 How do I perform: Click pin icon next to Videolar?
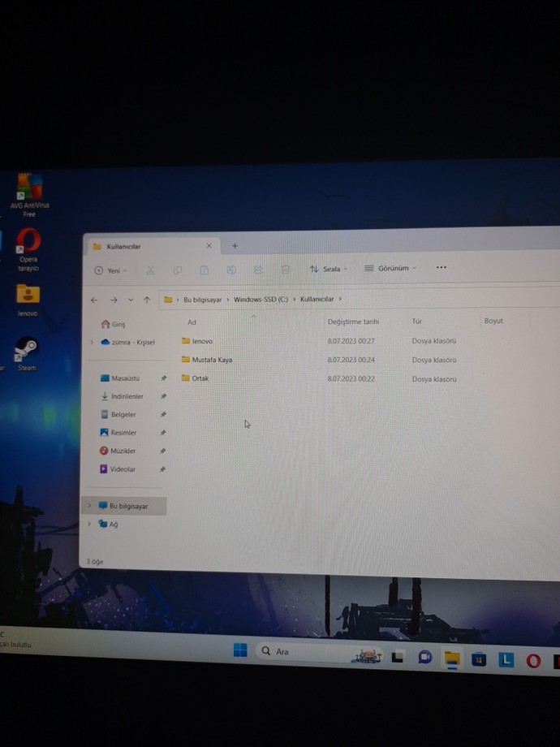tap(162, 469)
